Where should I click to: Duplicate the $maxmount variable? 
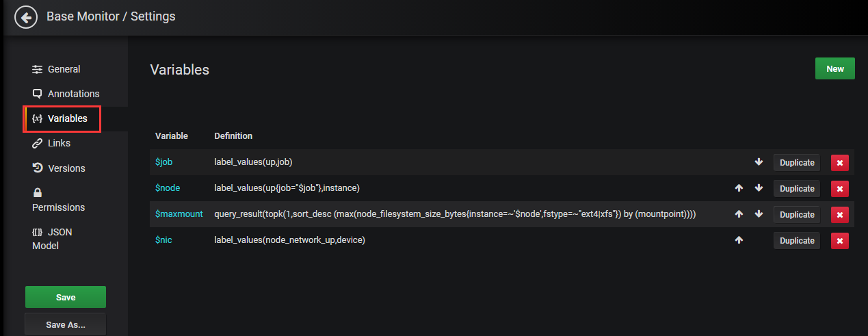(x=796, y=214)
